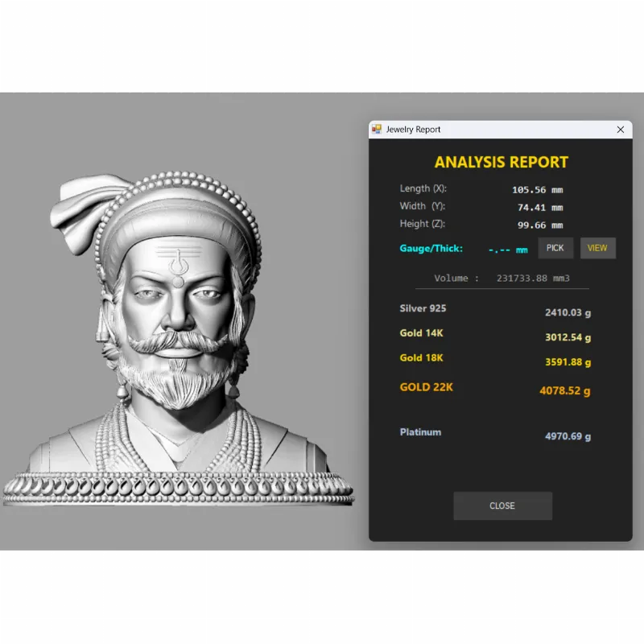Close the Jewelry Report window with X
Screen dimensions: 644x644
point(620,130)
